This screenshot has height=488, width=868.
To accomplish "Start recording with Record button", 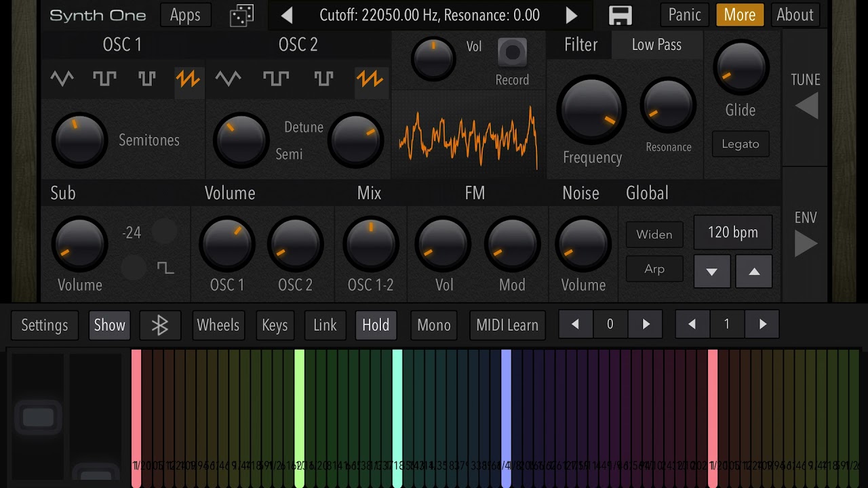I will [x=512, y=52].
